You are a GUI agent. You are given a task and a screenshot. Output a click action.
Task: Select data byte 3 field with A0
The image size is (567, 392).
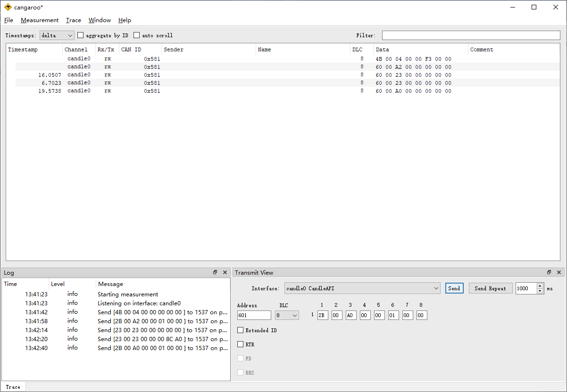(351, 315)
